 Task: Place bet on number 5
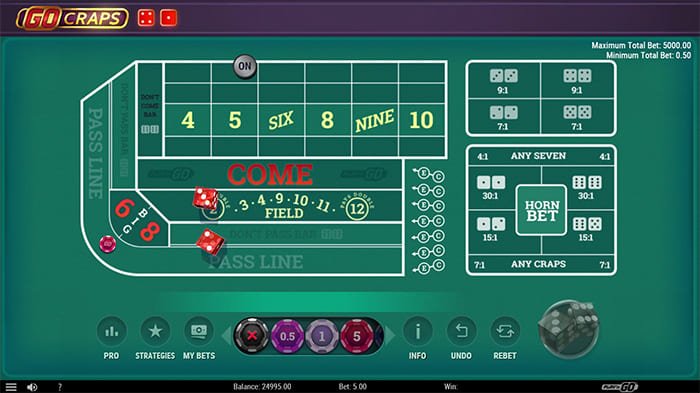(x=235, y=120)
